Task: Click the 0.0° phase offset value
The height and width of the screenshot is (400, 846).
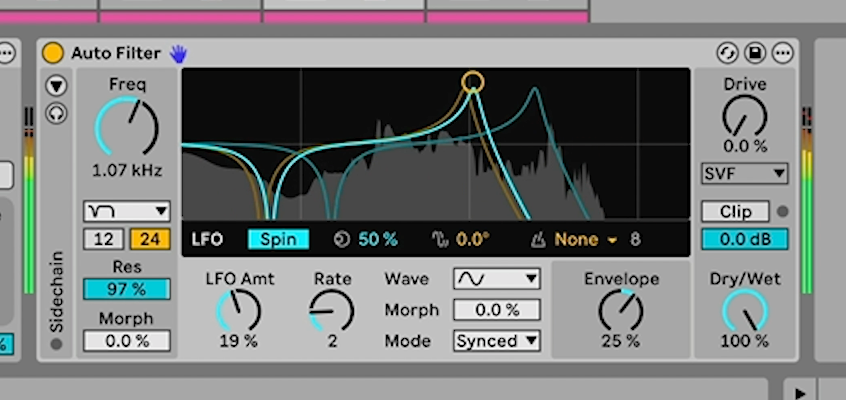Action: click(473, 239)
